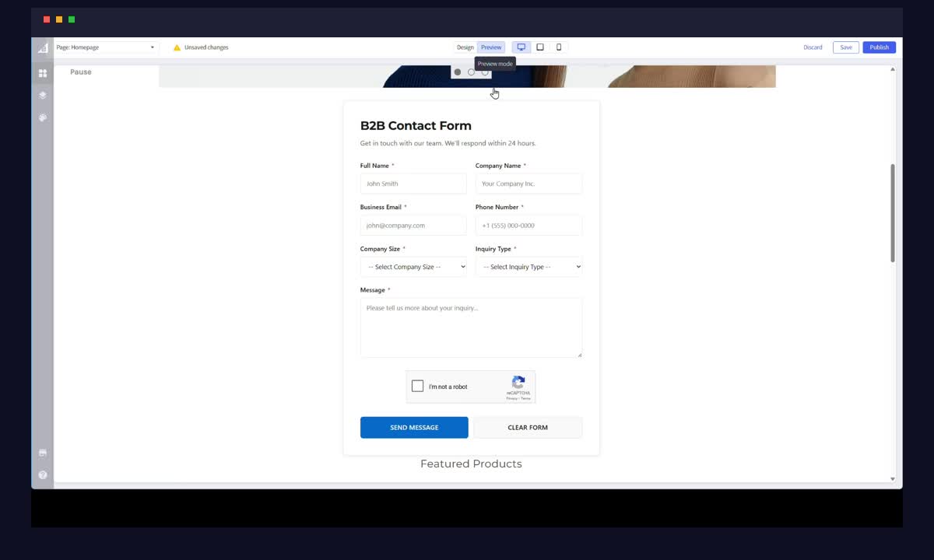This screenshot has width=934, height=560.
Task: Switch to Design mode
Action: [465, 47]
